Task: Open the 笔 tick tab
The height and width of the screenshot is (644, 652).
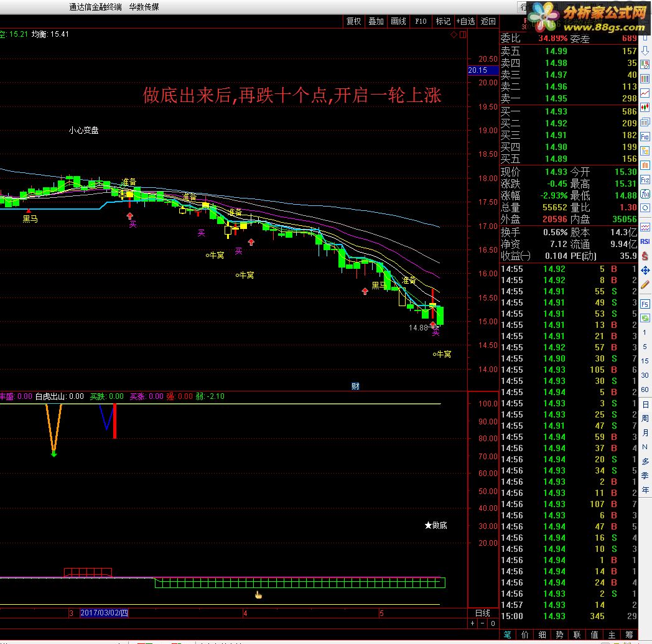Action: [507, 635]
